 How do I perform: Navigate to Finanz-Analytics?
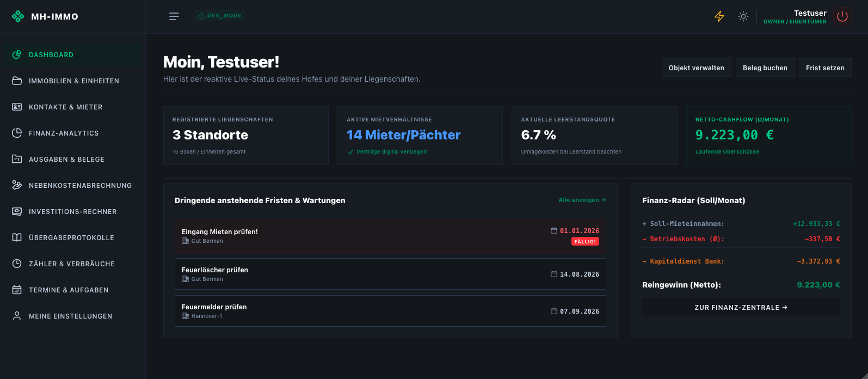click(x=73, y=133)
